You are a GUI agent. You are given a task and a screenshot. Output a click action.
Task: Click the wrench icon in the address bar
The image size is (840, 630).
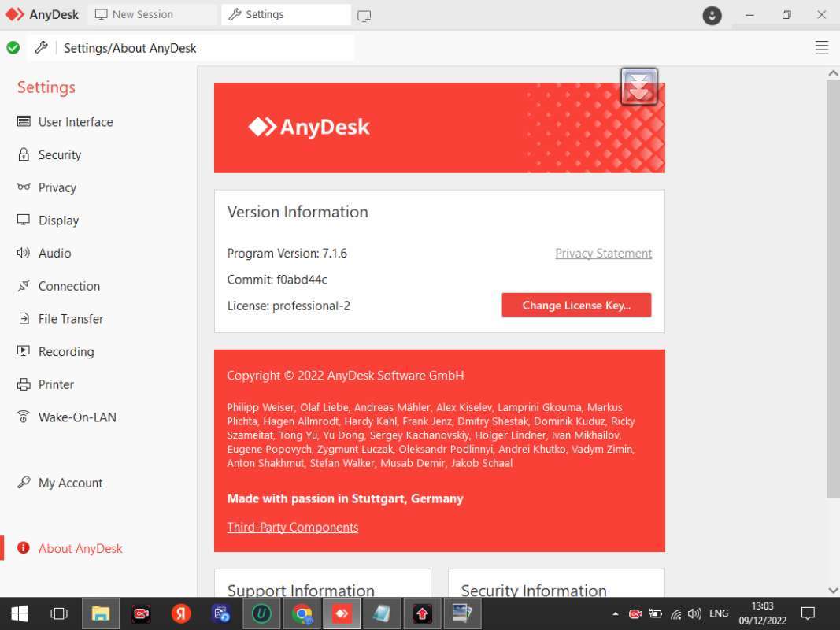pos(42,47)
